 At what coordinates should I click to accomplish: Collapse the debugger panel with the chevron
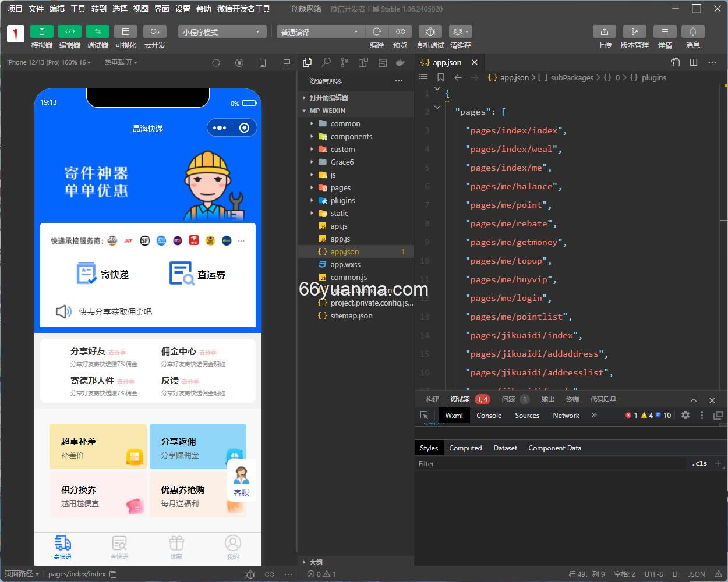pyautogui.click(x=694, y=400)
